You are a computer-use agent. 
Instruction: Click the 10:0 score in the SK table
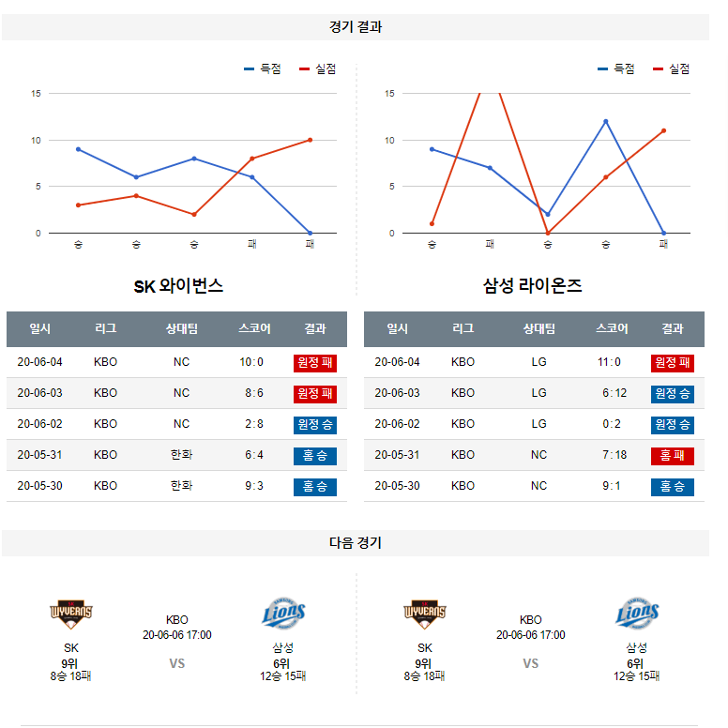[251, 362]
